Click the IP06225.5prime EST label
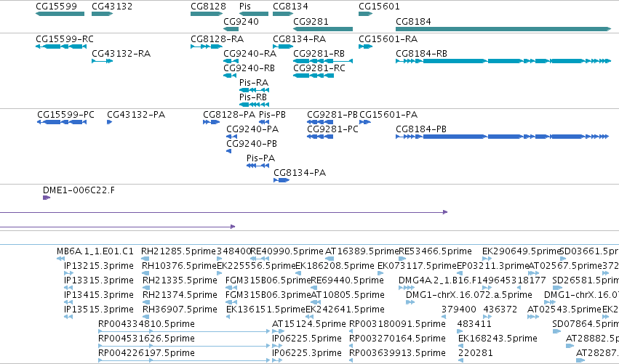Image resolution: width=619 pixels, height=364 pixels. (307, 339)
